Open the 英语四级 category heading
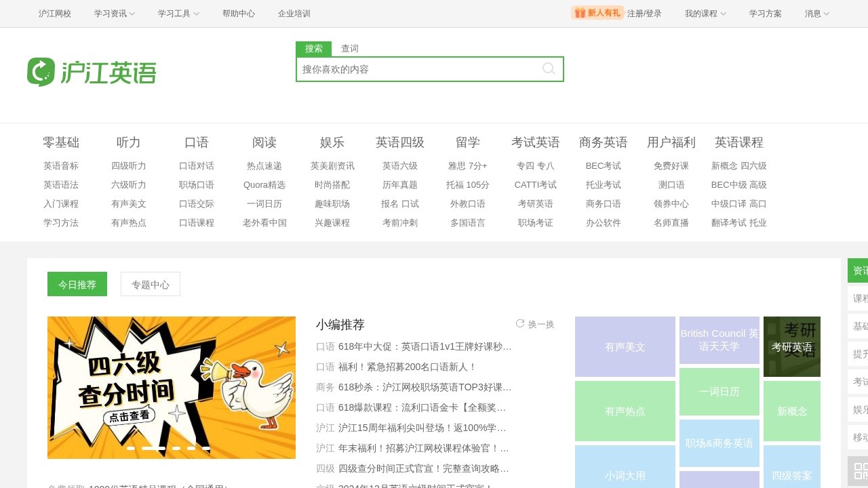The height and width of the screenshot is (488, 868). 400,142
